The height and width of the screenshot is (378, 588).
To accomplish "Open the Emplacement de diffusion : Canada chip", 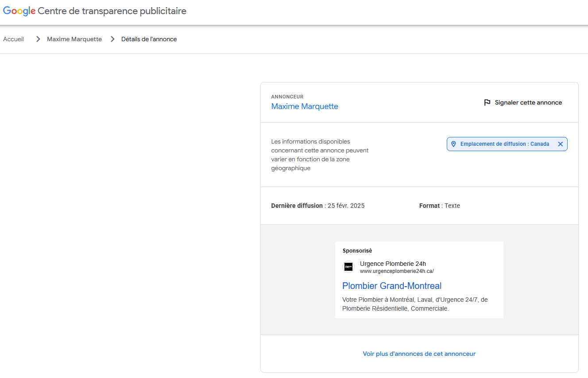I will 504,144.
